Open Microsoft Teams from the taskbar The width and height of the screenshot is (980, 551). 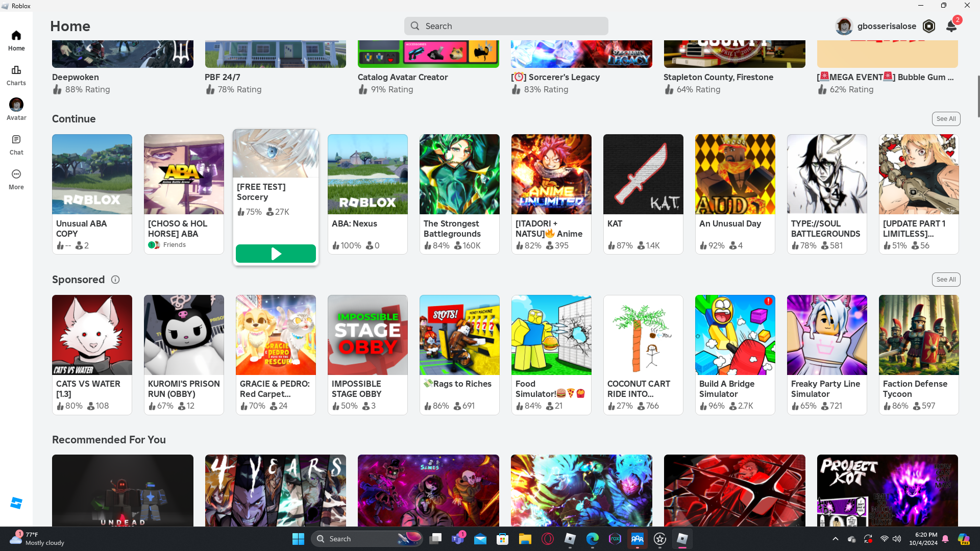click(458, 539)
